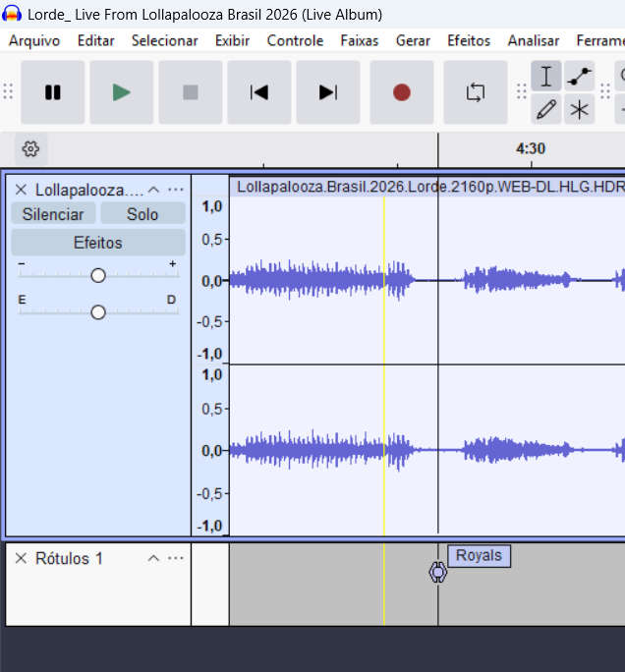
Task: Click the track gain slider knob
Action: [x=98, y=275]
